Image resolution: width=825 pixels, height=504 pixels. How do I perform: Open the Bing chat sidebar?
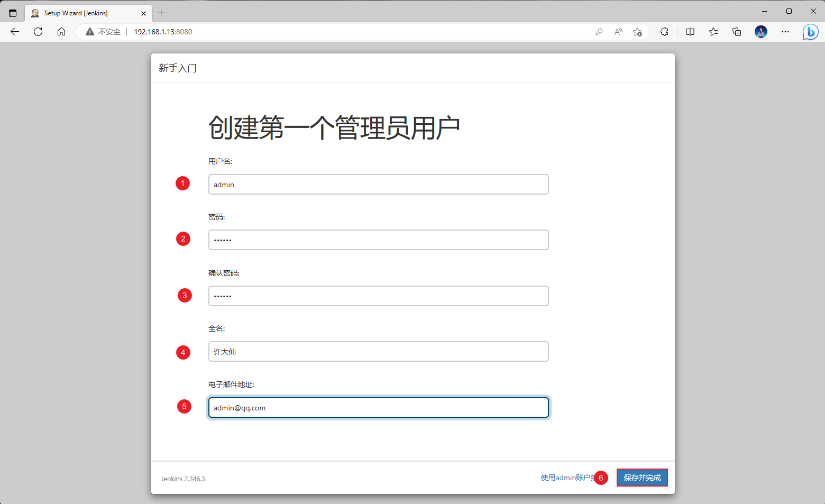pyautogui.click(x=810, y=32)
